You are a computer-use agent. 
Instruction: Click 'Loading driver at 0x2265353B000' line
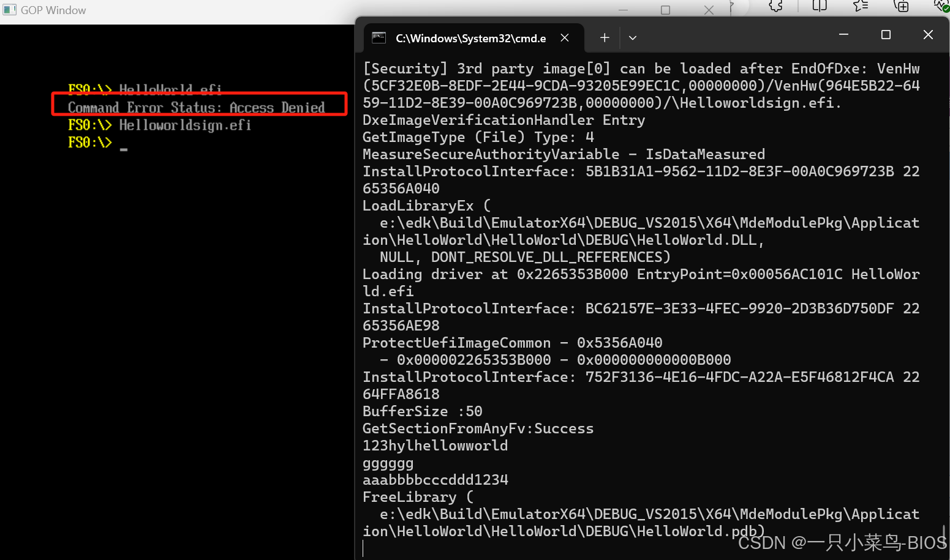(x=641, y=274)
